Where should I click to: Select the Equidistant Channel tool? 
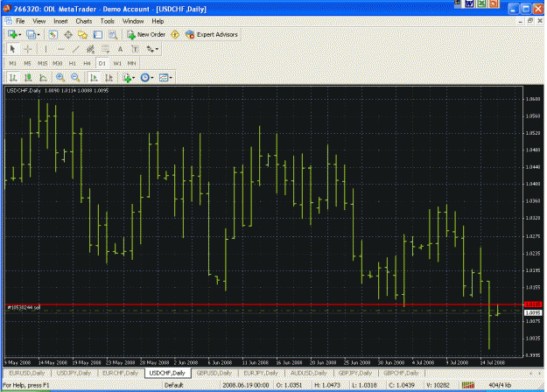[x=90, y=49]
